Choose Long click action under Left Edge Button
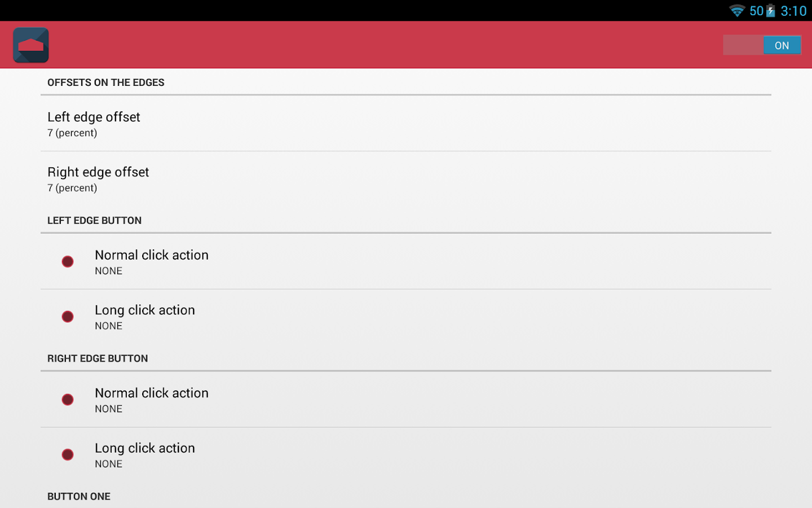The height and width of the screenshot is (508, 812). [145, 317]
